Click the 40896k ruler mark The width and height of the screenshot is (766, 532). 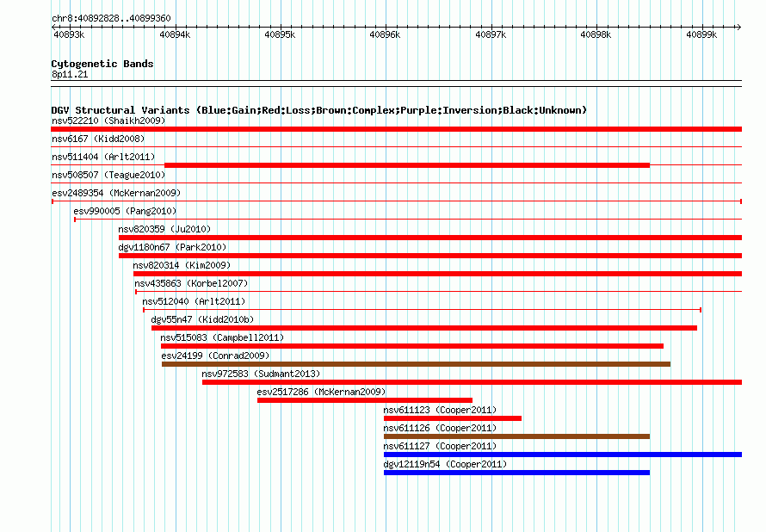[x=385, y=34]
